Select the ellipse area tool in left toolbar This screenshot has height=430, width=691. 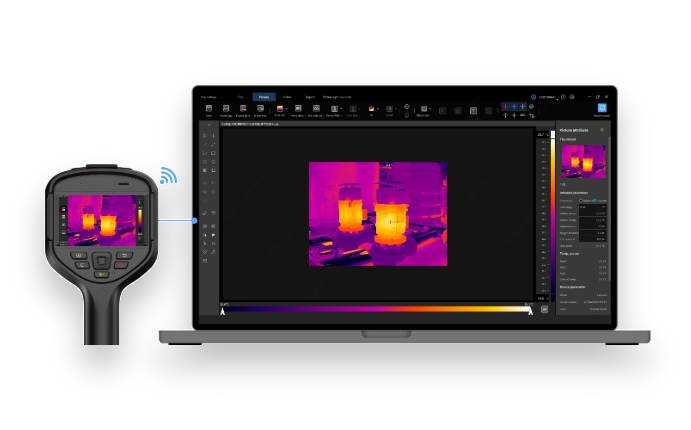[x=205, y=162]
